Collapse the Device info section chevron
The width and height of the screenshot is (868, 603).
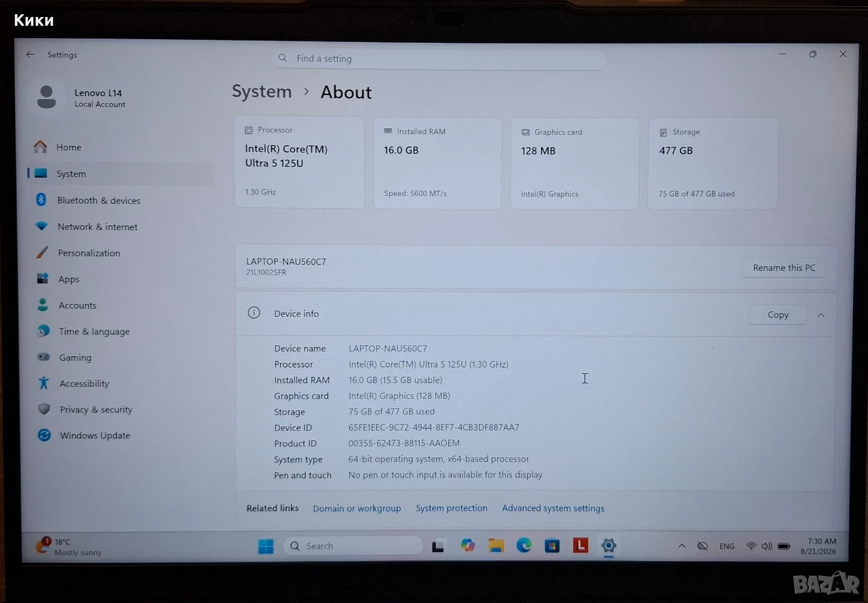click(821, 315)
